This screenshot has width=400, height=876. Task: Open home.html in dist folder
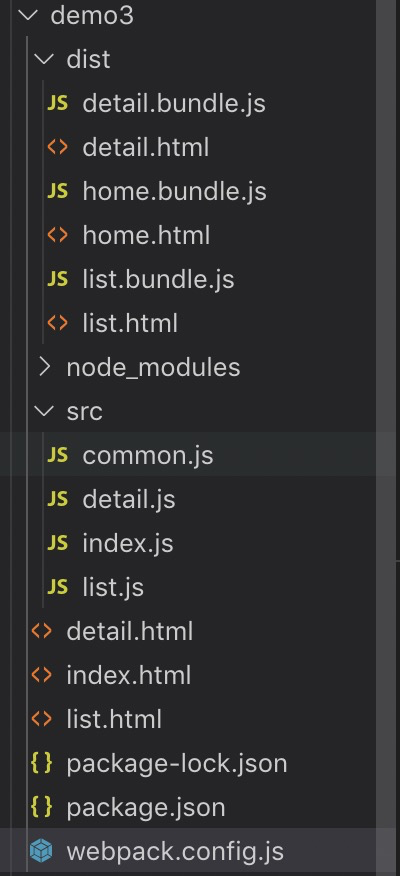[x=146, y=235]
